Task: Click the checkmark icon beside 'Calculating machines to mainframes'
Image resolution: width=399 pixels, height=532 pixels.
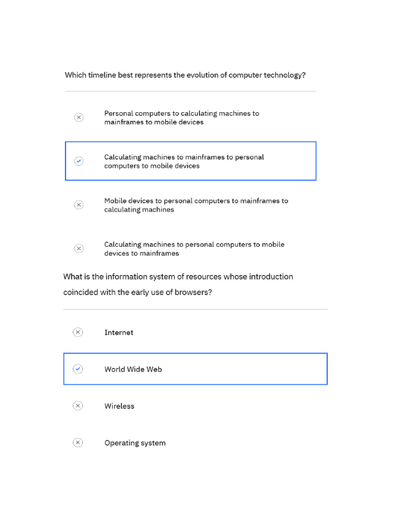Action: [78, 161]
